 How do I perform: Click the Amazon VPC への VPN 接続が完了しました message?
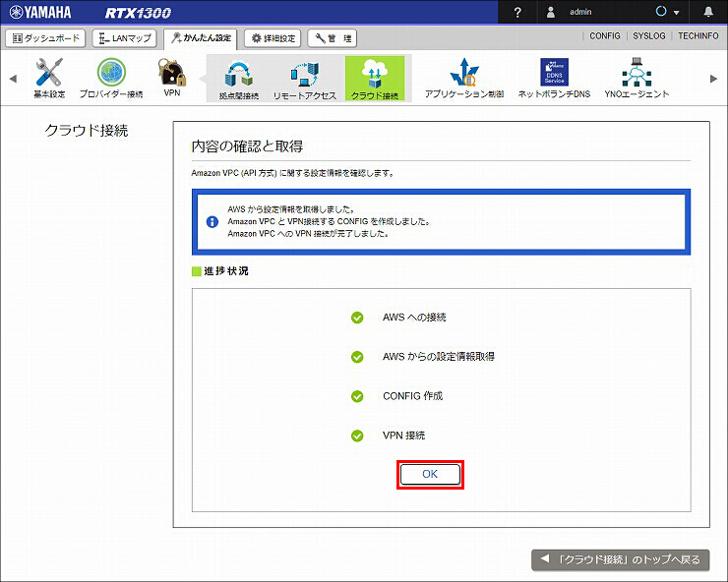(x=308, y=233)
